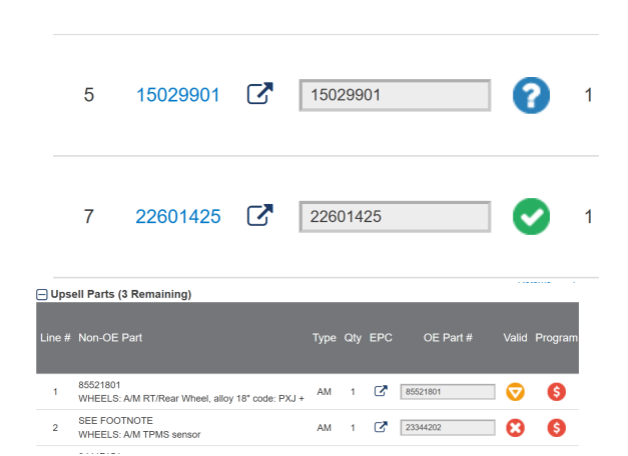This screenshot has width=628, height=456.
Task: Click the OE Part # column header
Action: click(x=448, y=338)
